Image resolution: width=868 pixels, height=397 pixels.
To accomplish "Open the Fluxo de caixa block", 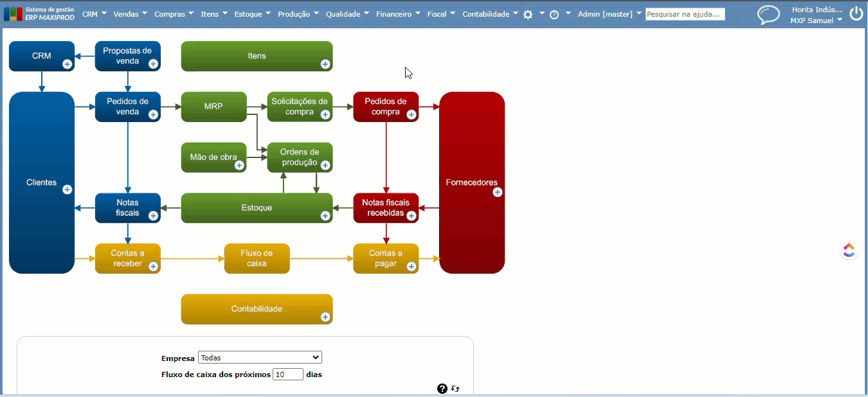I will (257, 258).
